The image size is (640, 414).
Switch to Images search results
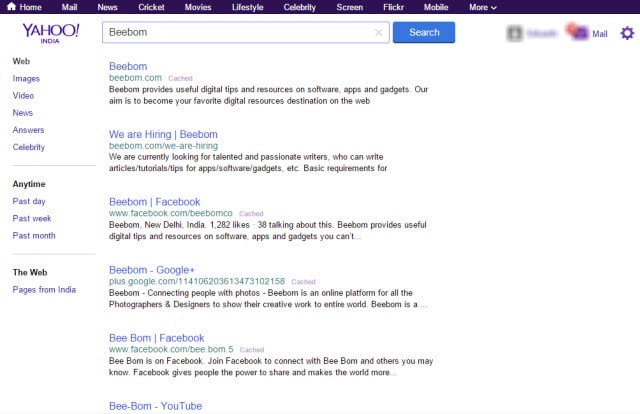point(26,78)
